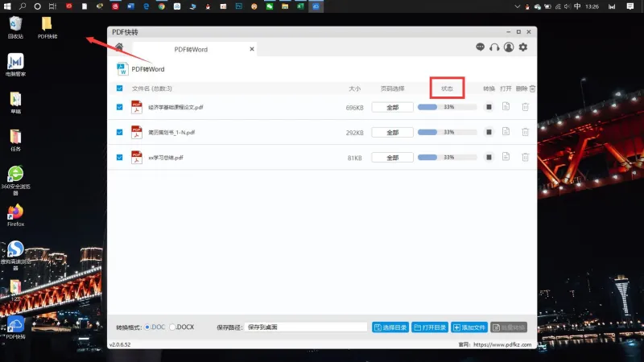Click the delete-all trash icon in header

tap(532, 88)
